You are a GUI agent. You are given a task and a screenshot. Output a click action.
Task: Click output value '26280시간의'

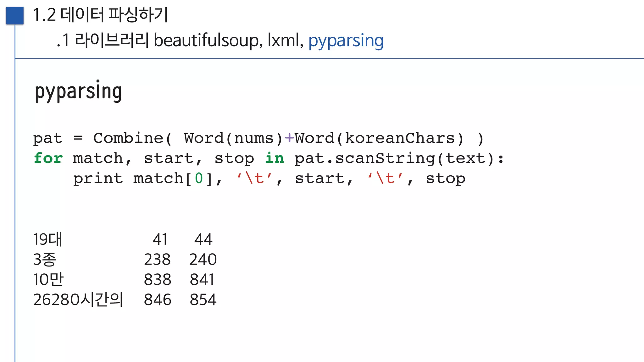78,299
